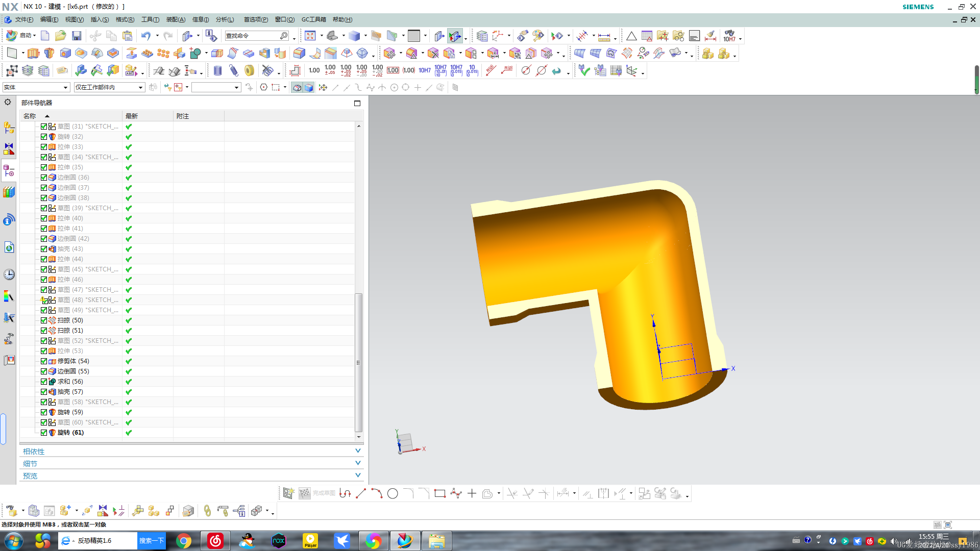Open the Part Navigator sidebar tab icon
Screen dimensions: 980x551
pyautogui.click(x=9, y=171)
